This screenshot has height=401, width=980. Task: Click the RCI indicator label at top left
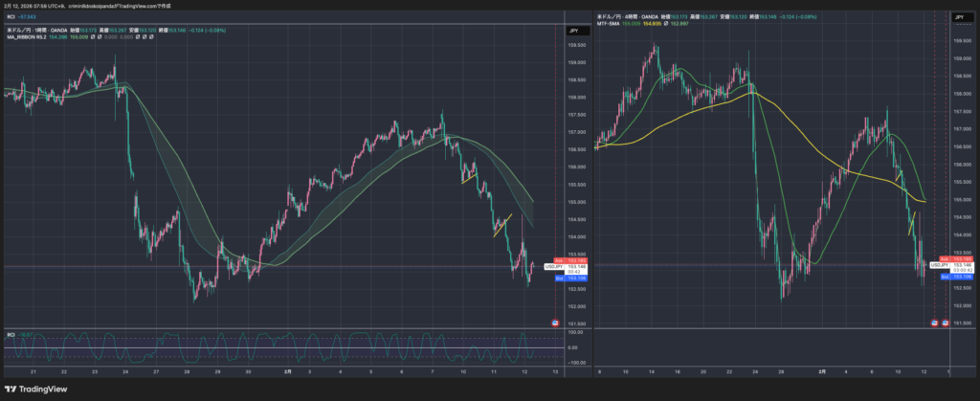point(10,17)
